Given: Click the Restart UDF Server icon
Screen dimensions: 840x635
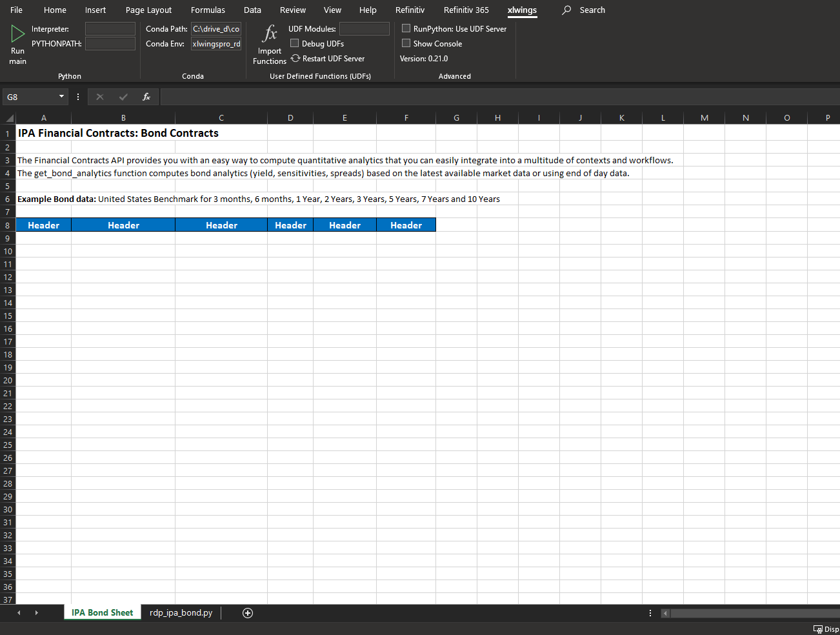Looking at the screenshot, I should click(295, 58).
